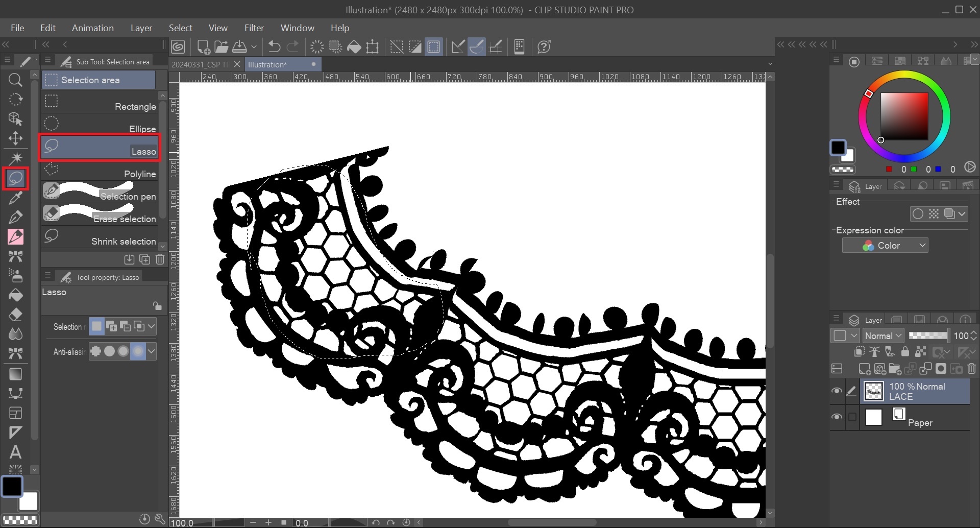Click the LACE layer thumbnail
The height and width of the screenshot is (528, 980).
click(874, 392)
